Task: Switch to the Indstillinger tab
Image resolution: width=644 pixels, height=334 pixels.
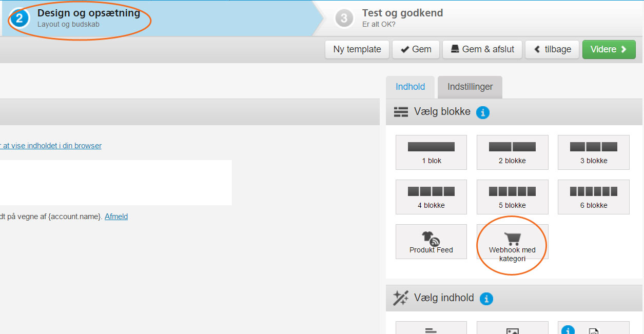Action: 470,87
